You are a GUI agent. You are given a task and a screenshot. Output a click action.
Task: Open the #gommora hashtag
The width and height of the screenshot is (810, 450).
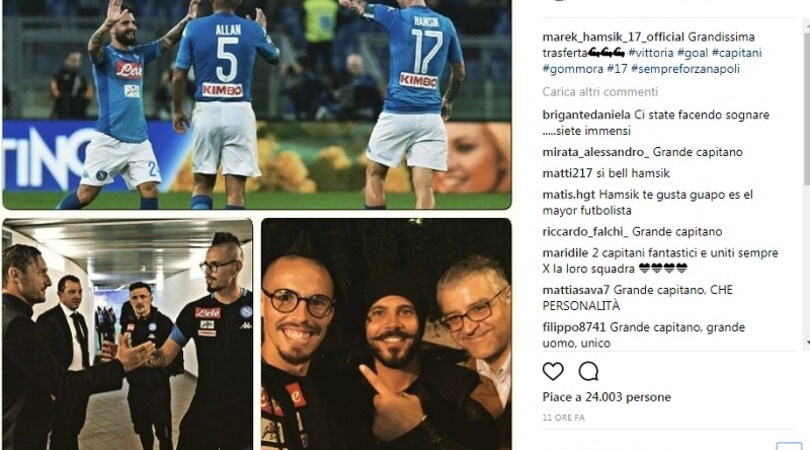(566, 69)
